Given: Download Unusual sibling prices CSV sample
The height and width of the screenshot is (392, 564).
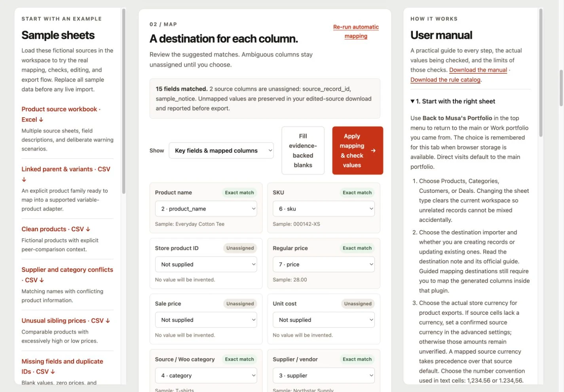Looking at the screenshot, I should pos(66,320).
